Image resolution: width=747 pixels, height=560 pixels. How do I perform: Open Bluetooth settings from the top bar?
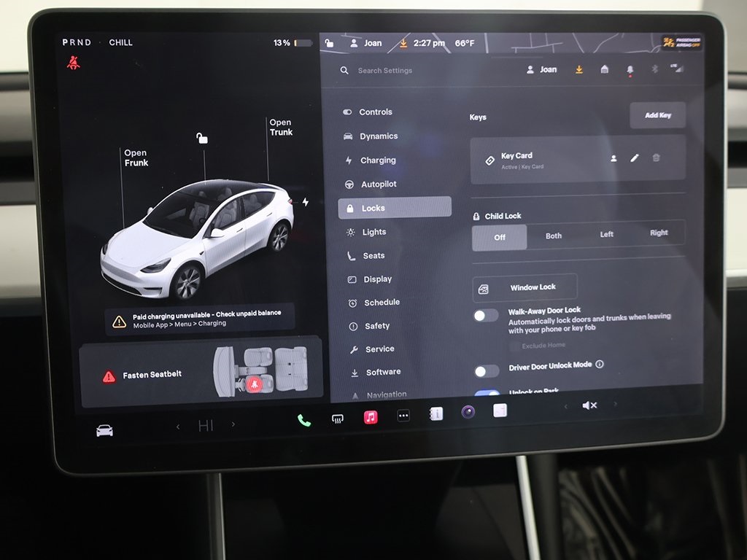point(655,68)
